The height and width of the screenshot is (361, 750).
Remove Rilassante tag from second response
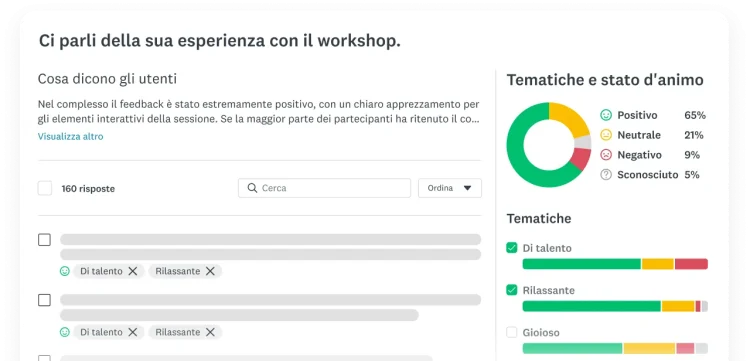pos(210,332)
